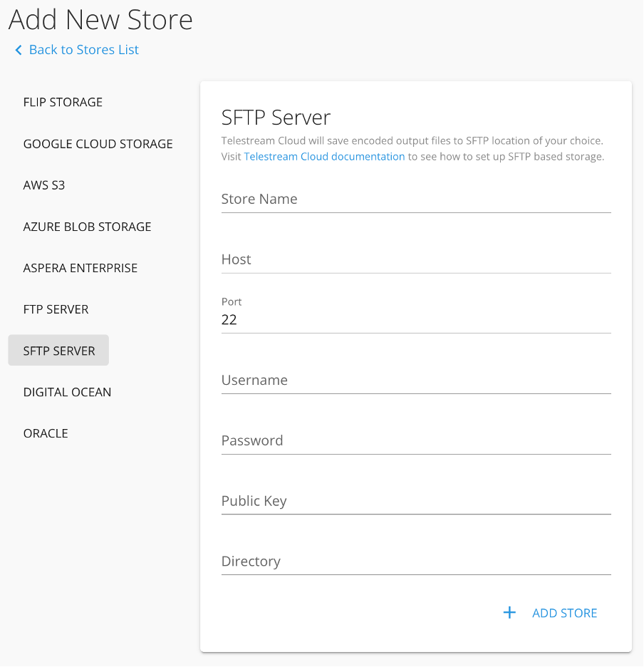Select the FLIP STORAGE tab
This screenshot has width=644, height=667.
pyautogui.click(x=63, y=102)
